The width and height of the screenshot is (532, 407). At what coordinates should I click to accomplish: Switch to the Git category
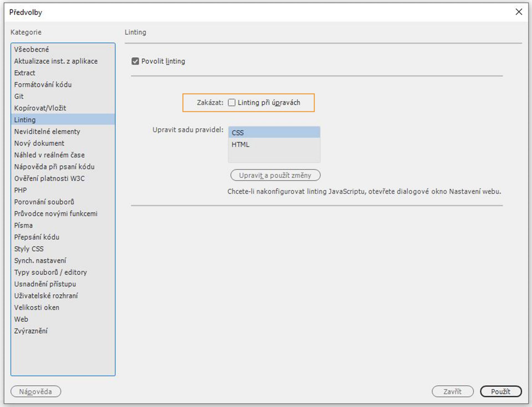19,96
